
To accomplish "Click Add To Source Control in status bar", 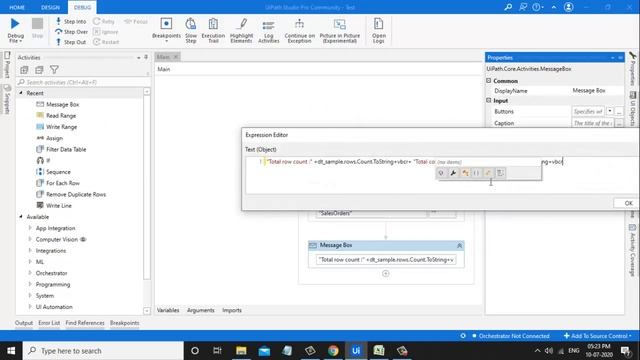I will (x=598, y=336).
